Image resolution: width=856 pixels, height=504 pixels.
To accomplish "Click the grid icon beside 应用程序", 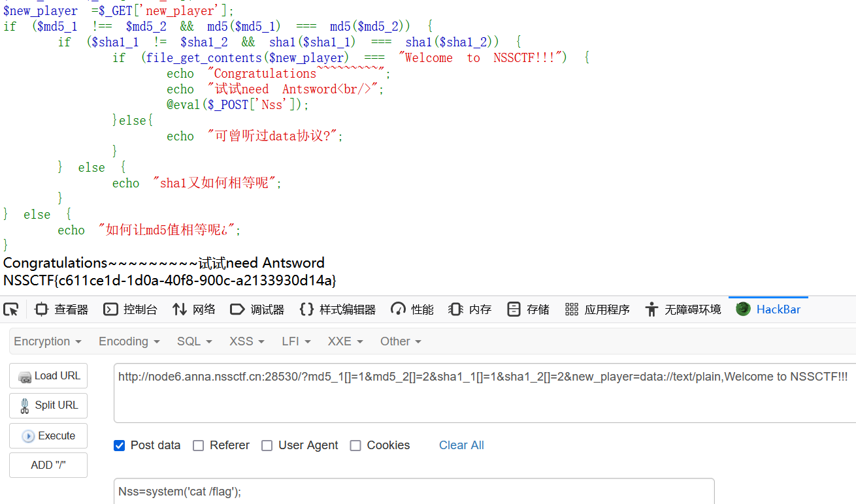I will click(x=572, y=309).
